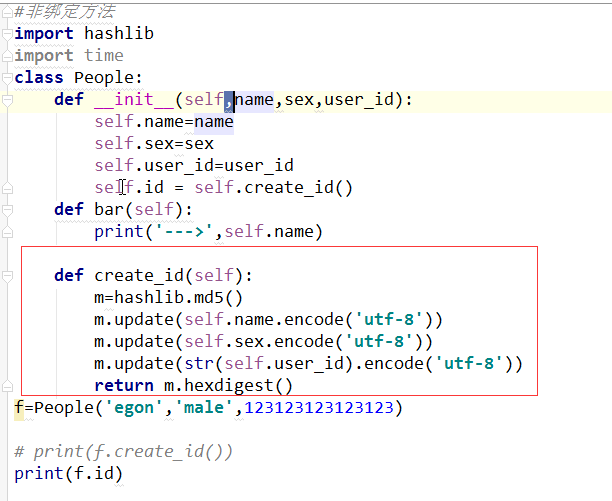Image resolution: width=612 pixels, height=501 pixels.
Task: Click the number 123123123123123
Action: coord(319,408)
